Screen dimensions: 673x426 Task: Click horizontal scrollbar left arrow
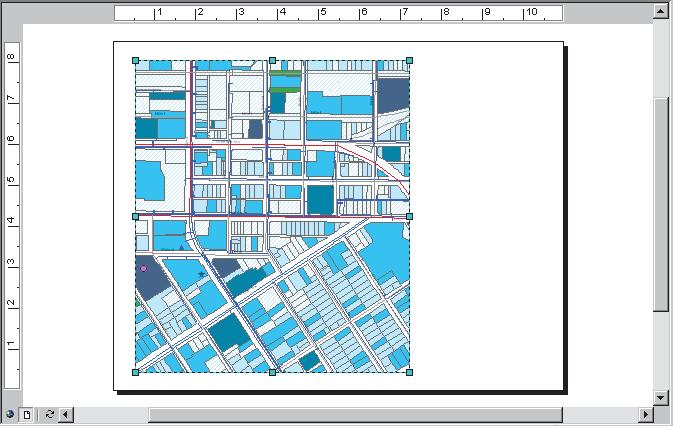[66, 415]
